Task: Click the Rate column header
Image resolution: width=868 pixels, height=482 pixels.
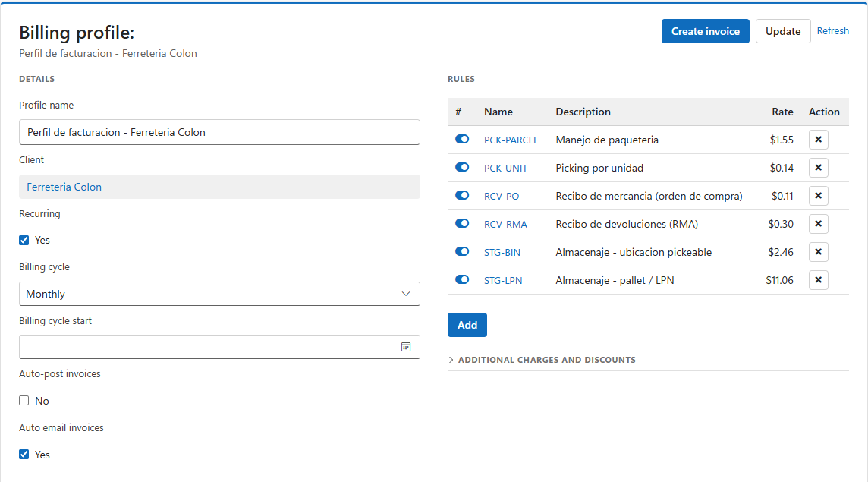Action: (783, 112)
